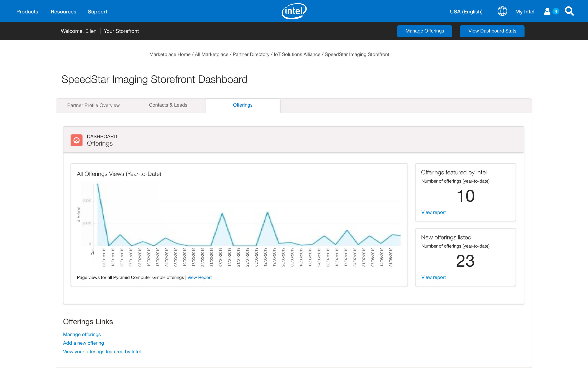Image resolution: width=588 pixels, height=368 pixels.
Task: Go to Your Storefront
Action: 121,31
